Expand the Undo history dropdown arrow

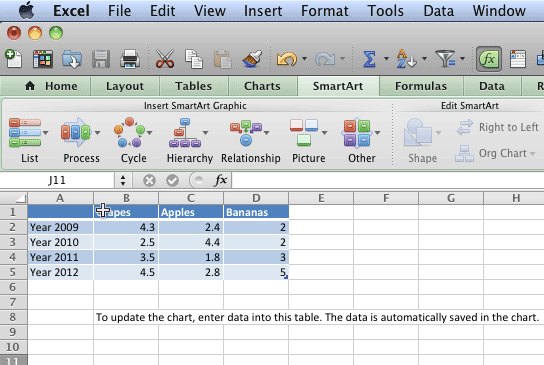click(304, 59)
